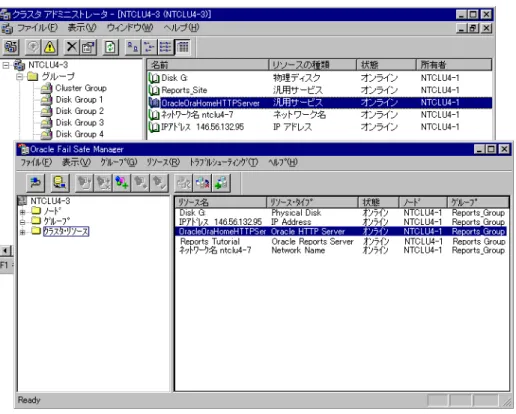This screenshot has width=516, height=414.
Task: Open the リソース menu in Fail Safe Manager
Action: pos(163,163)
